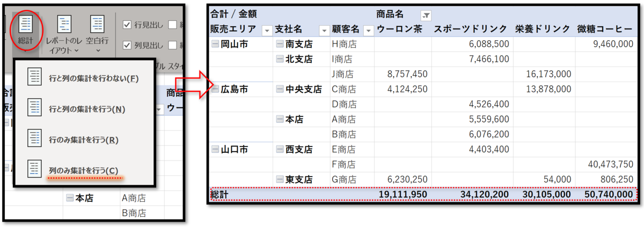Select the スポーツドリンク column header

[x=470, y=29]
